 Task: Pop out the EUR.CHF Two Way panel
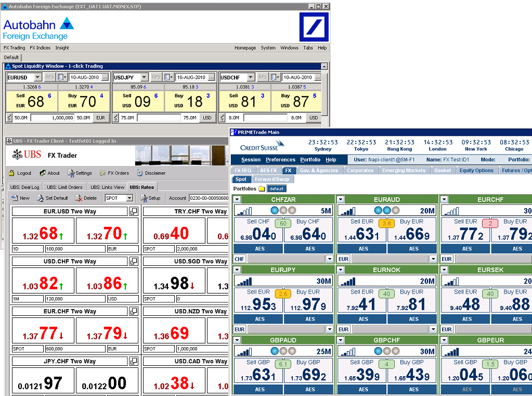[134, 311]
